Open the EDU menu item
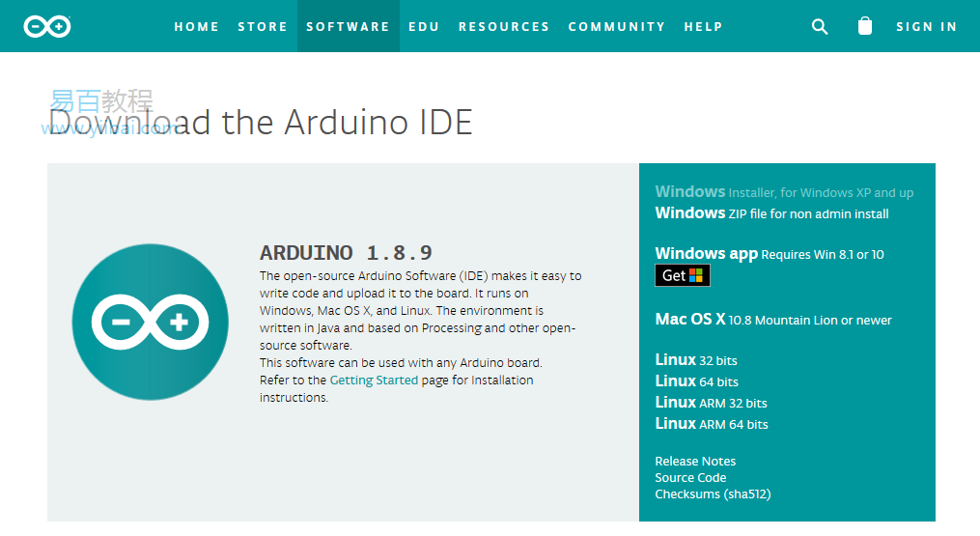 tap(425, 27)
